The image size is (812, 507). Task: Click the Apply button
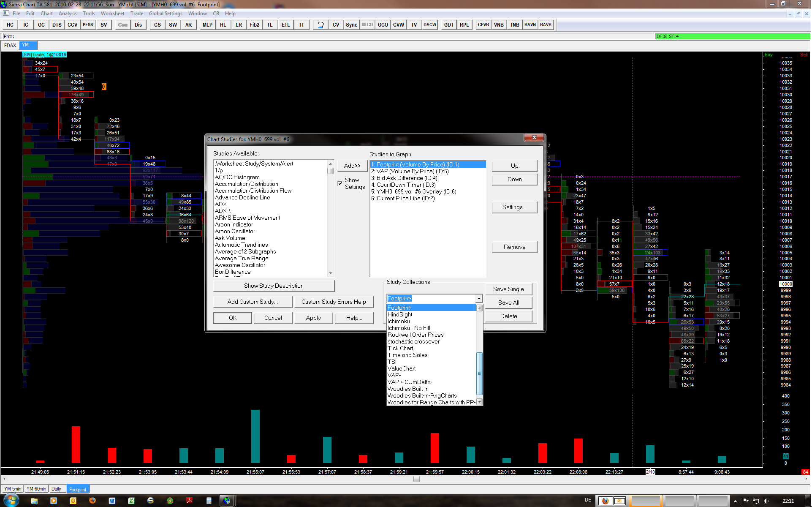(313, 318)
